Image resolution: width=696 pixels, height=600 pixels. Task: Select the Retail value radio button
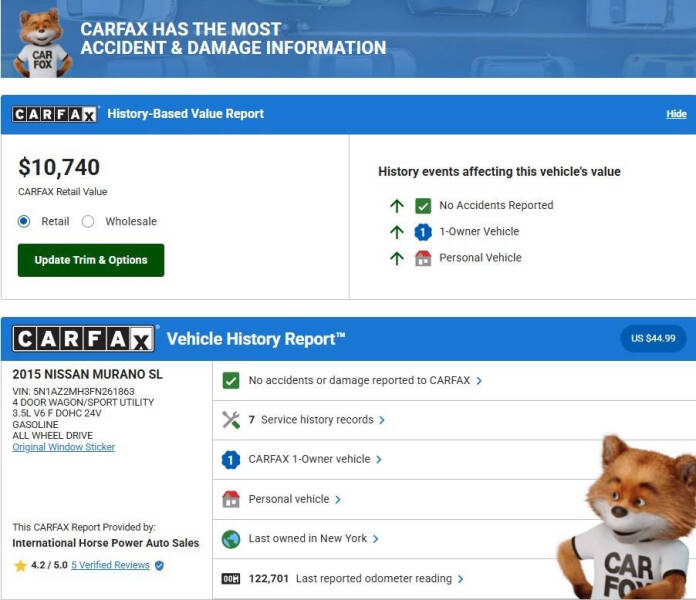click(24, 222)
